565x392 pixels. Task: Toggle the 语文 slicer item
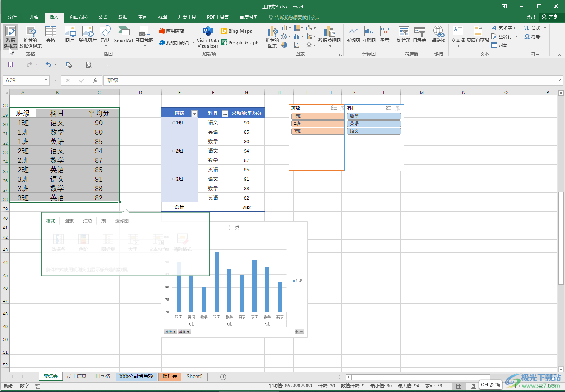click(x=374, y=131)
